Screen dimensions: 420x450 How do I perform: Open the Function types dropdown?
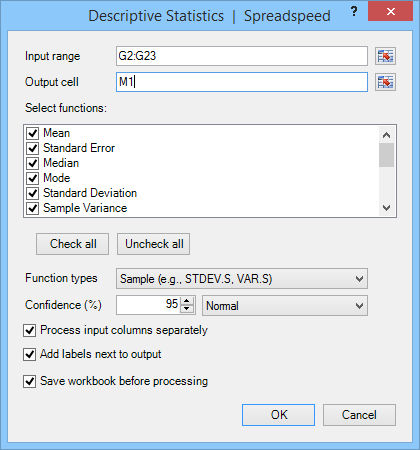point(242,279)
